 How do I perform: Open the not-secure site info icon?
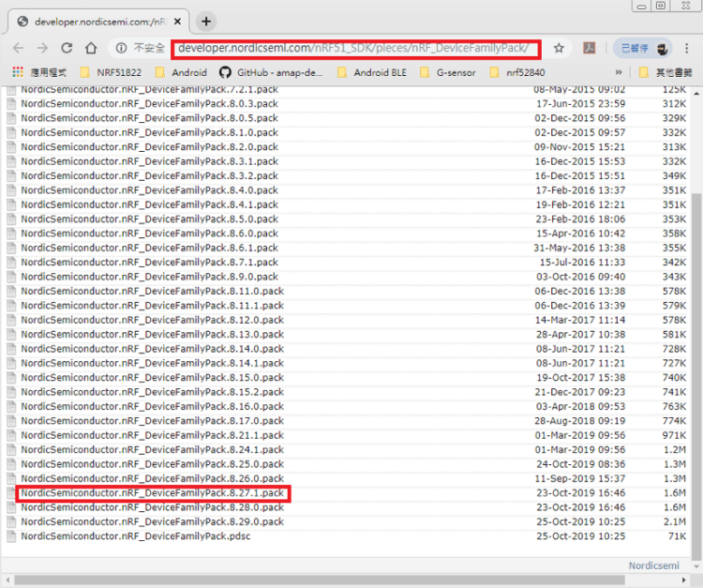pyautogui.click(x=121, y=48)
